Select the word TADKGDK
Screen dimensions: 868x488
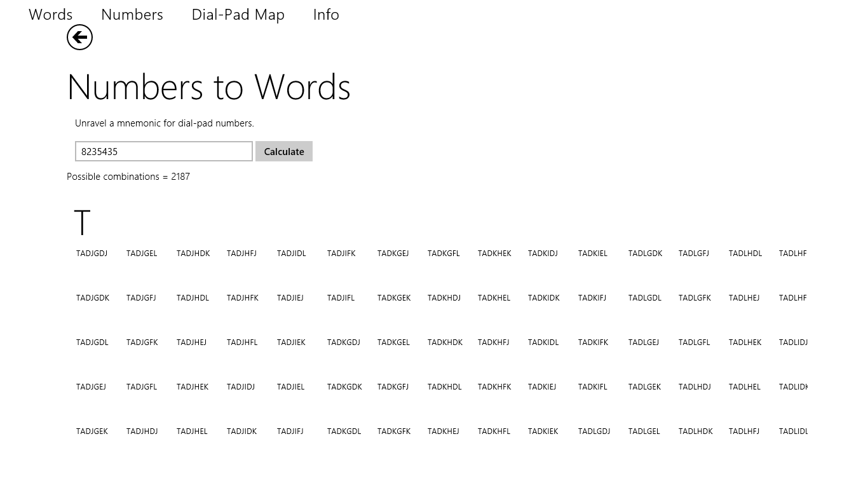pos(344,387)
